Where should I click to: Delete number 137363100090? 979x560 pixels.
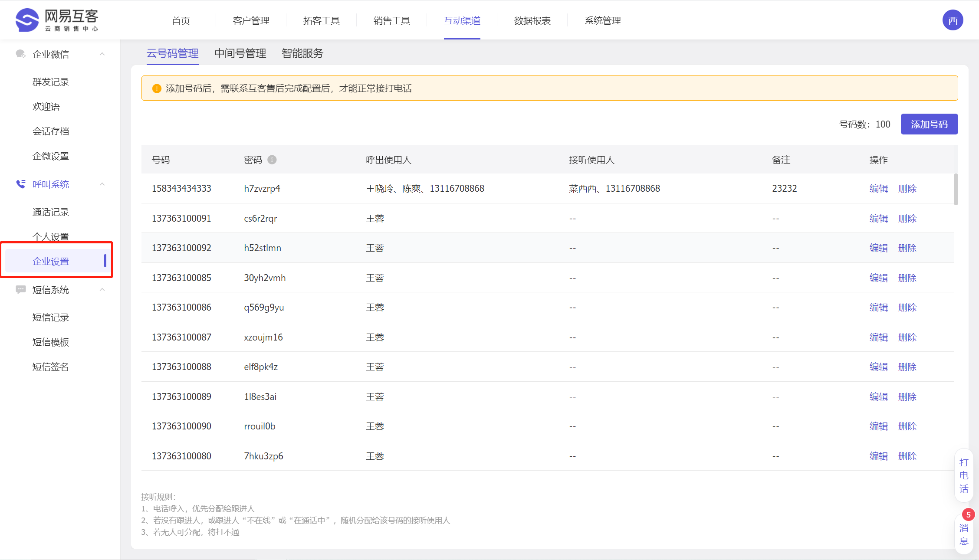[x=907, y=426]
